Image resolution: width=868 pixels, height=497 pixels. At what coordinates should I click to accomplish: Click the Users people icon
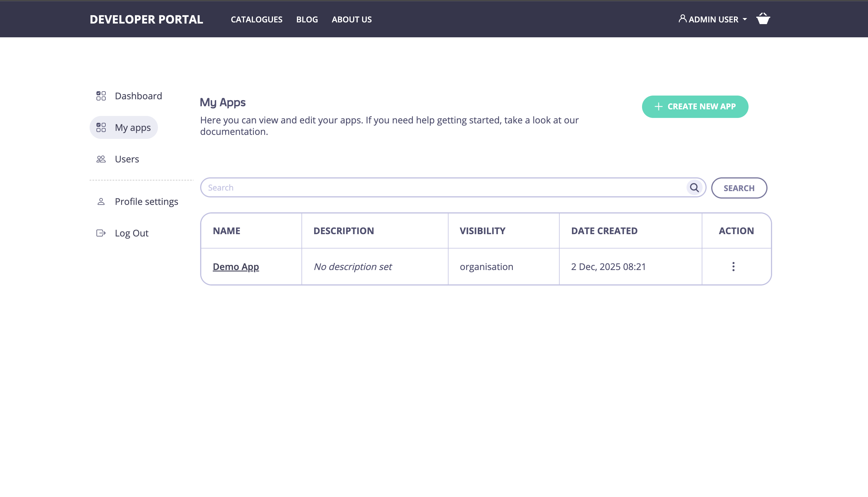(101, 159)
